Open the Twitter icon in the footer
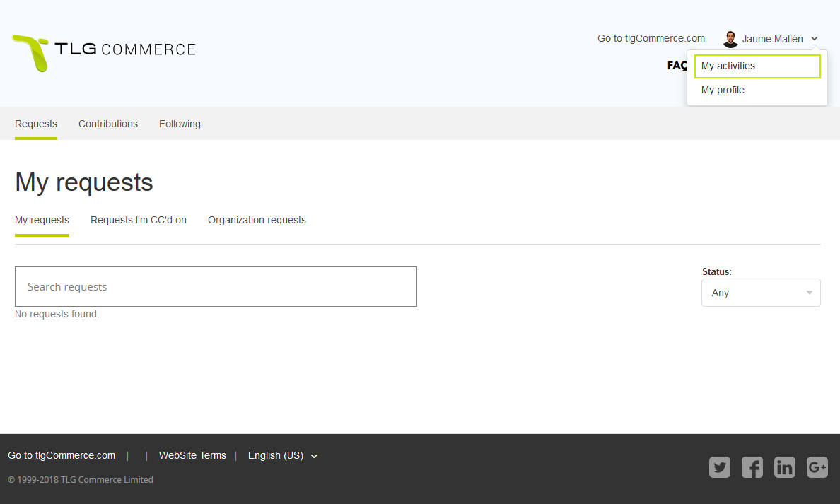Screen dimensions: 840x504 click(x=720, y=467)
